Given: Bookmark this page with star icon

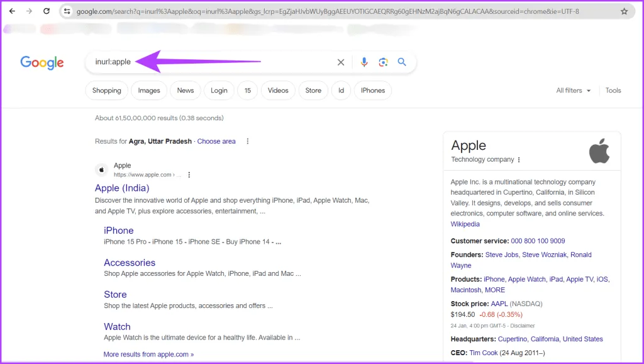Looking at the screenshot, I should tap(624, 11).
